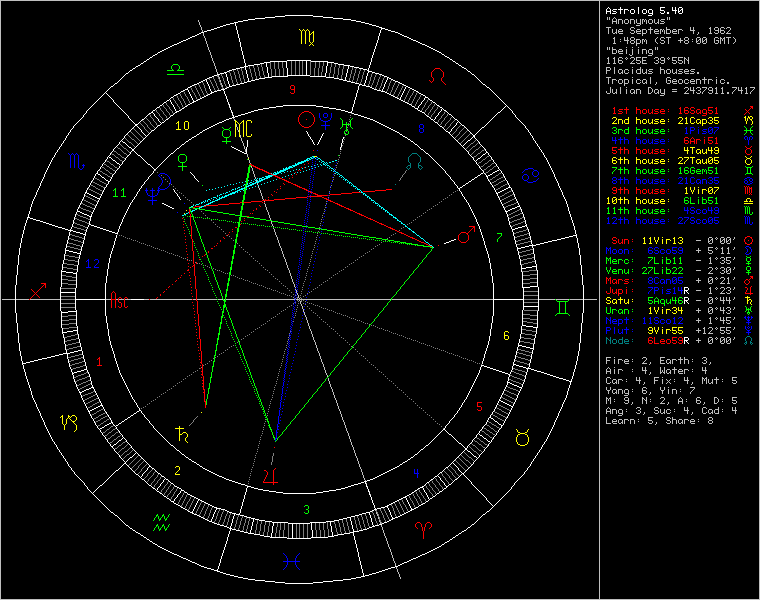Click the '1st house: 16Sag51' row

pyautogui.click(x=682, y=111)
